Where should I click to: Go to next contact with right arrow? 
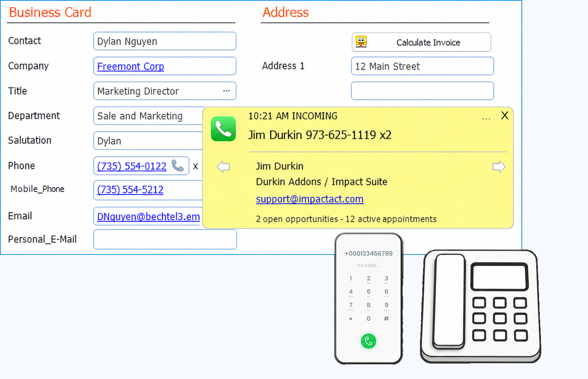click(499, 166)
